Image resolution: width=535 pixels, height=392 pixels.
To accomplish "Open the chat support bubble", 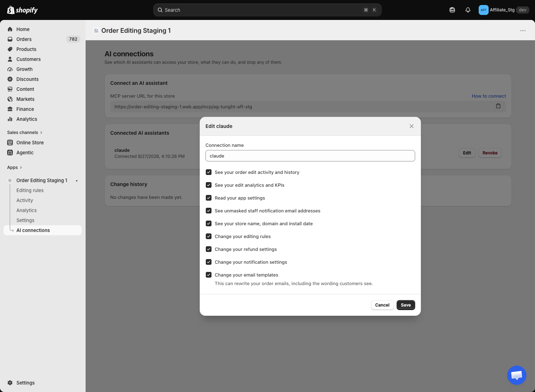I will 516,375.
